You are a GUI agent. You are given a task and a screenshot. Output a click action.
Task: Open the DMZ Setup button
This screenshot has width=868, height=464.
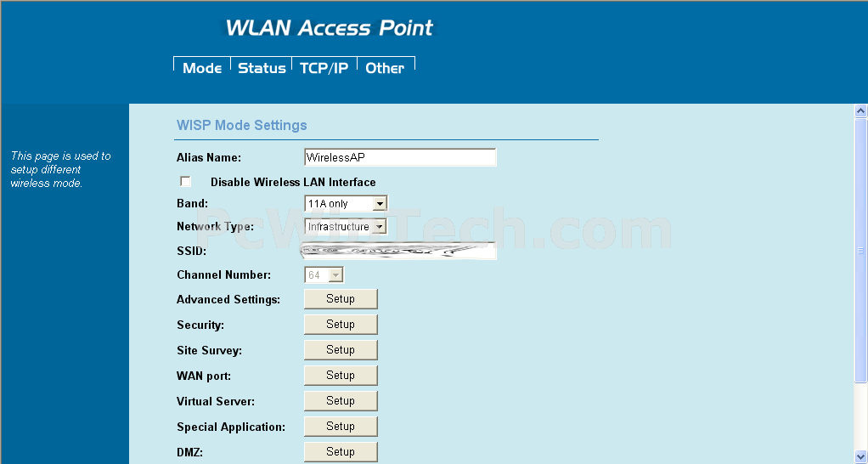pyautogui.click(x=341, y=452)
